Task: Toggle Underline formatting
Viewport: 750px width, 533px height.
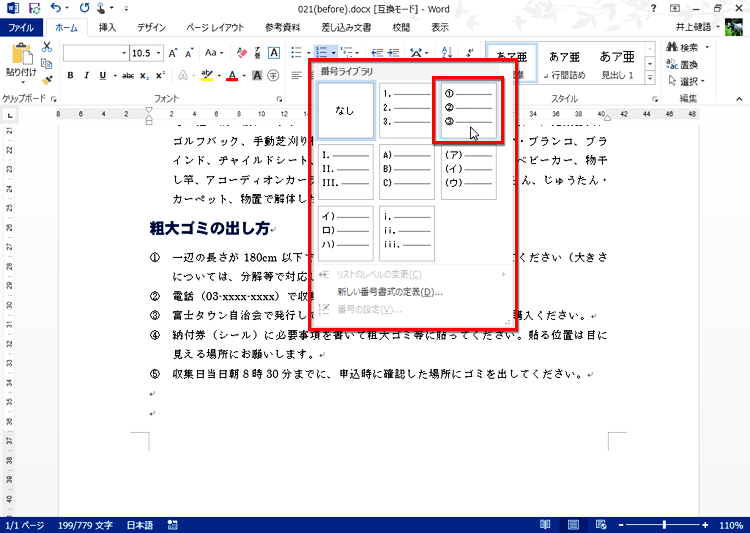Action: click(102, 76)
